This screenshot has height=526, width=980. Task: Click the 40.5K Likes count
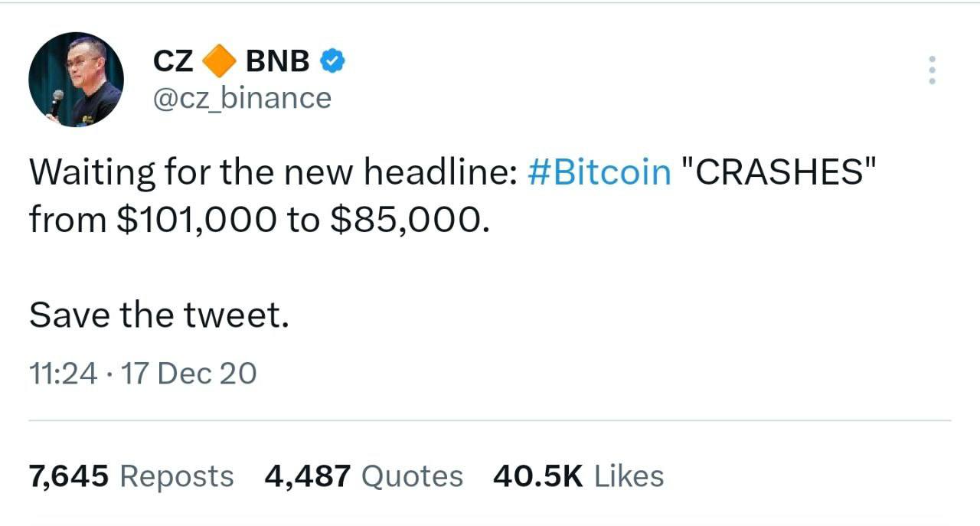click(x=578, y=475)
